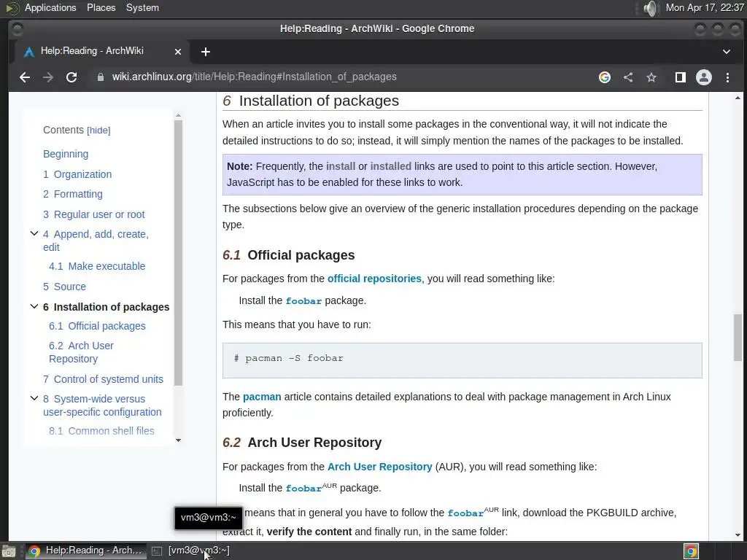Click the page scroll up arrow

click(738, 98)
